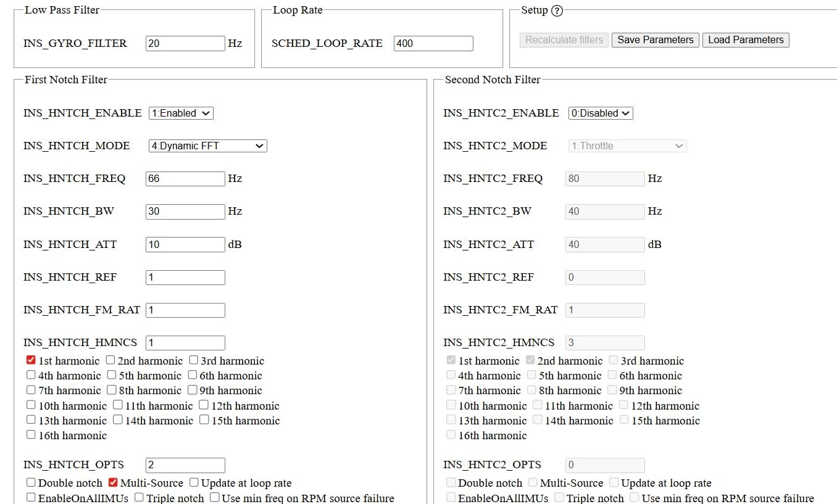
Task: Click Load Parameters button
Action: click(x=746, y=40)
